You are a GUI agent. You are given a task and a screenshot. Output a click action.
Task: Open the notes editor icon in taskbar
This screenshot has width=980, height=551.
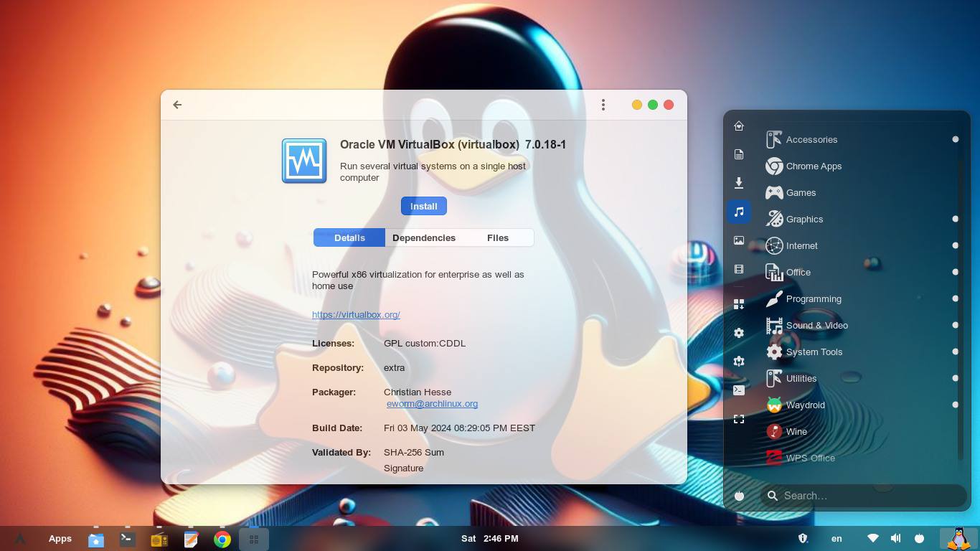(191, 539)
